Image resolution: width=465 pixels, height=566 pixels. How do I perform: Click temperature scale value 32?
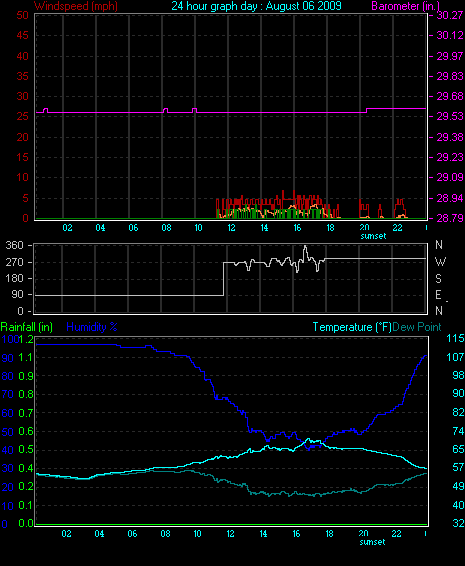pyautogui.click(x=458, y=523)
